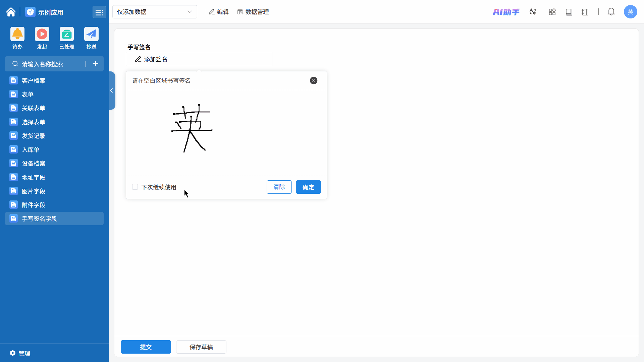Check the 下次继续使用 checkbox
This screenshot has width=644, height=362.
pos(135,187)
